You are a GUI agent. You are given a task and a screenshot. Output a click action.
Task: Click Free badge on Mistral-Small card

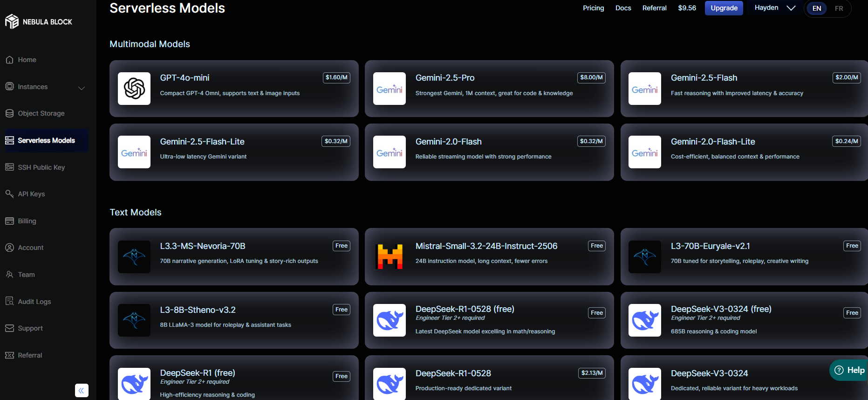pyautogui.click(x=597, y=246)
